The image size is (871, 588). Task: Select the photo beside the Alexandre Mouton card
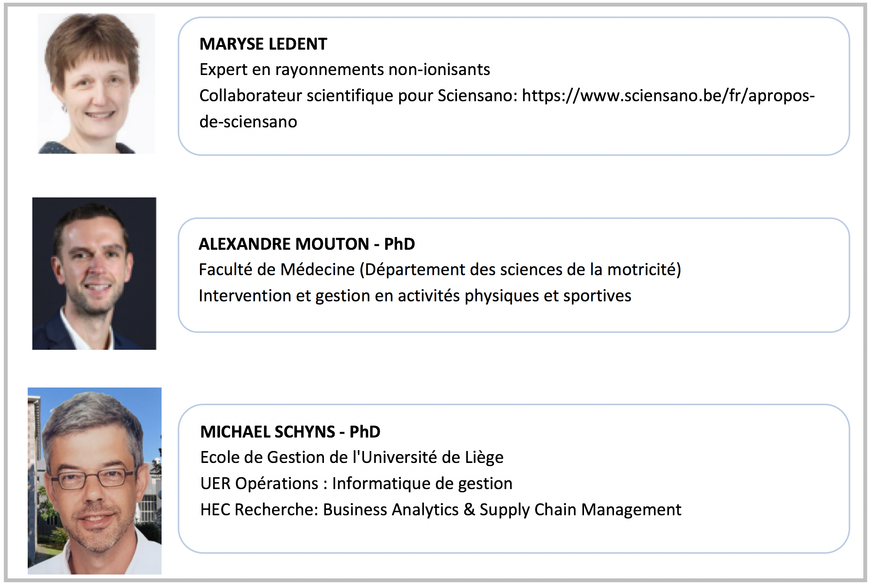(x=94, y=274)
